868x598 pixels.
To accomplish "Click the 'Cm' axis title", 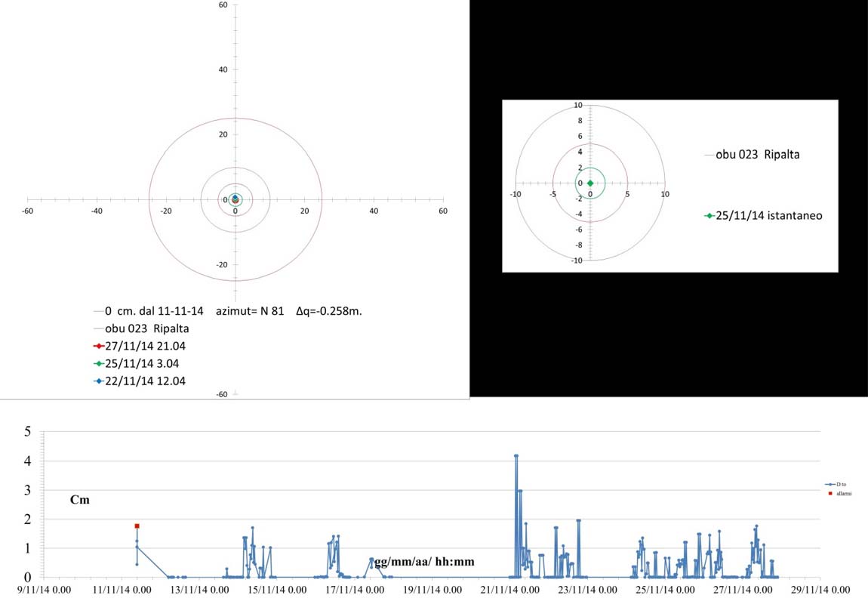I will 80,500.
